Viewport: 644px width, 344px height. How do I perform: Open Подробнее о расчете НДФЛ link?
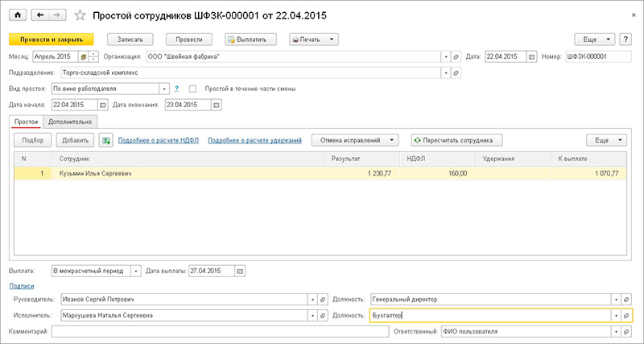point(158,140)
